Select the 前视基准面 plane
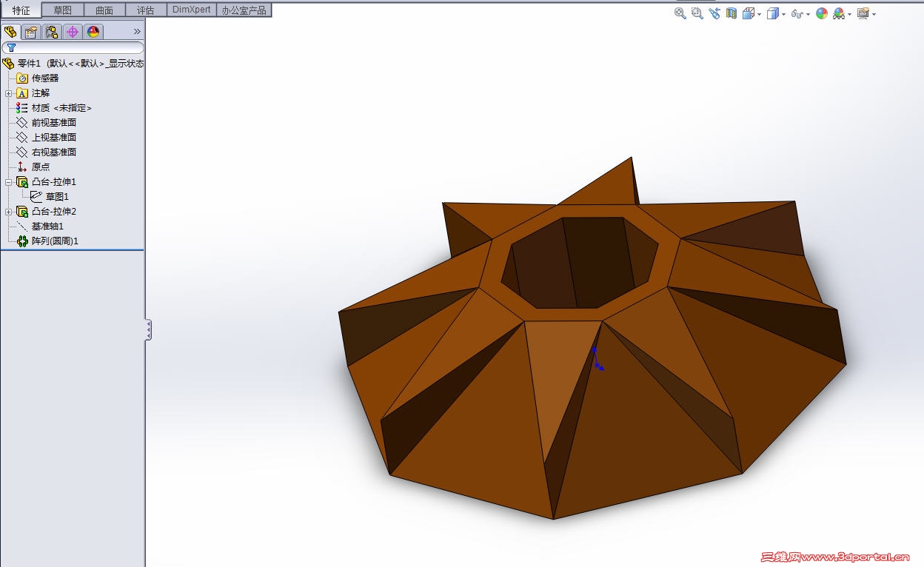This screenshot has height=567, width=924. click(x=53, y=123)
